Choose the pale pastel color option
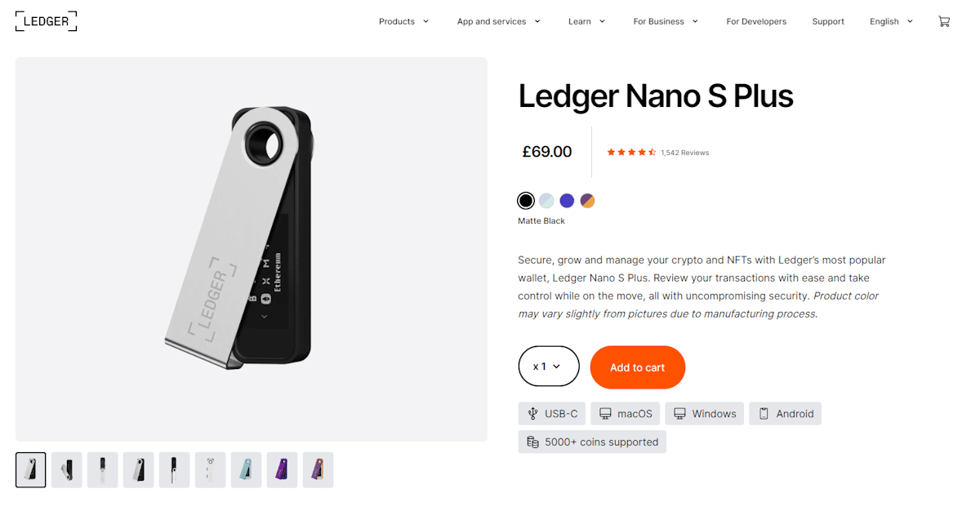980x511 pixels. (546, 201)
